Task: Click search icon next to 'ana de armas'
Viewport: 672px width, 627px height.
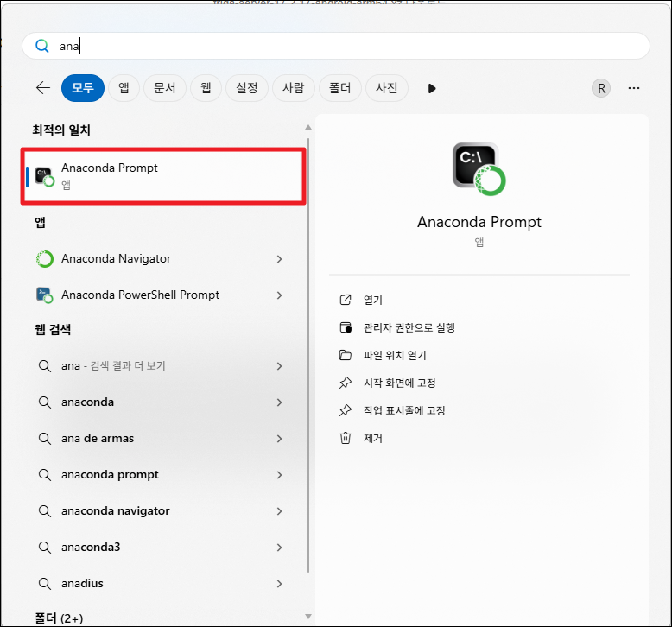Action: pos(45,439)
